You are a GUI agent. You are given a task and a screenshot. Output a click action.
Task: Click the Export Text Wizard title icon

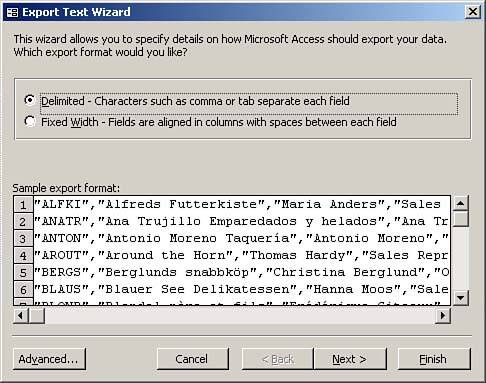pyautogui.click(x=12, y=12)
